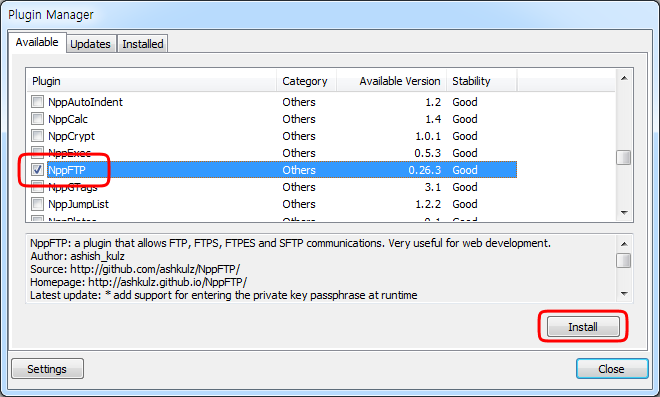Close the Plugin Manager dialog

[612, 369]
